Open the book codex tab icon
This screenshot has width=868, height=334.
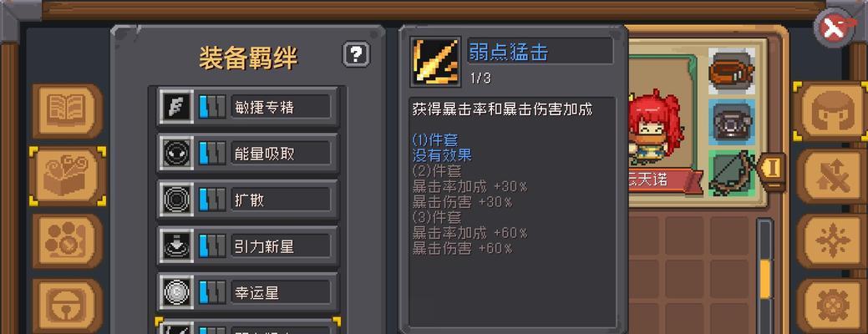coord(68,110)
